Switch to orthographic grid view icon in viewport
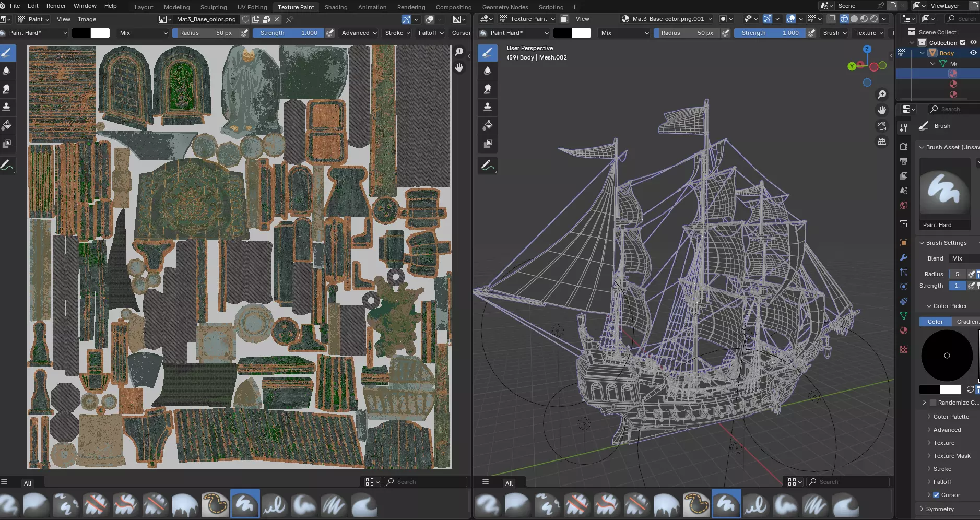Image resolution: width=980 pixels, height=520 pixels. coord(882,141)
